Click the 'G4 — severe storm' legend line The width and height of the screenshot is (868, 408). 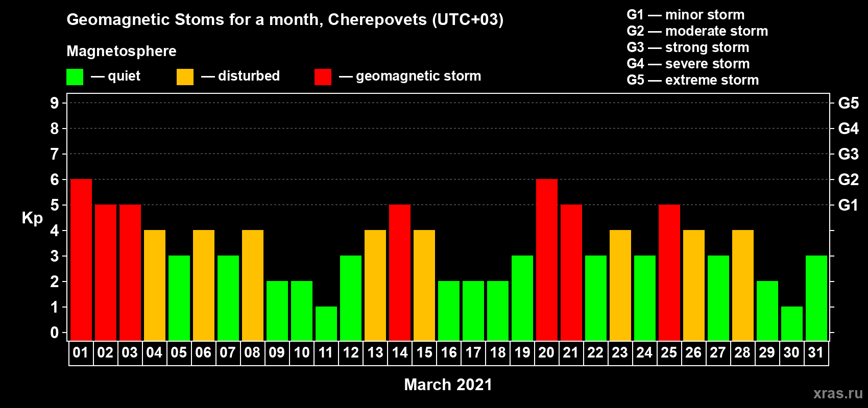pos(688,64)
